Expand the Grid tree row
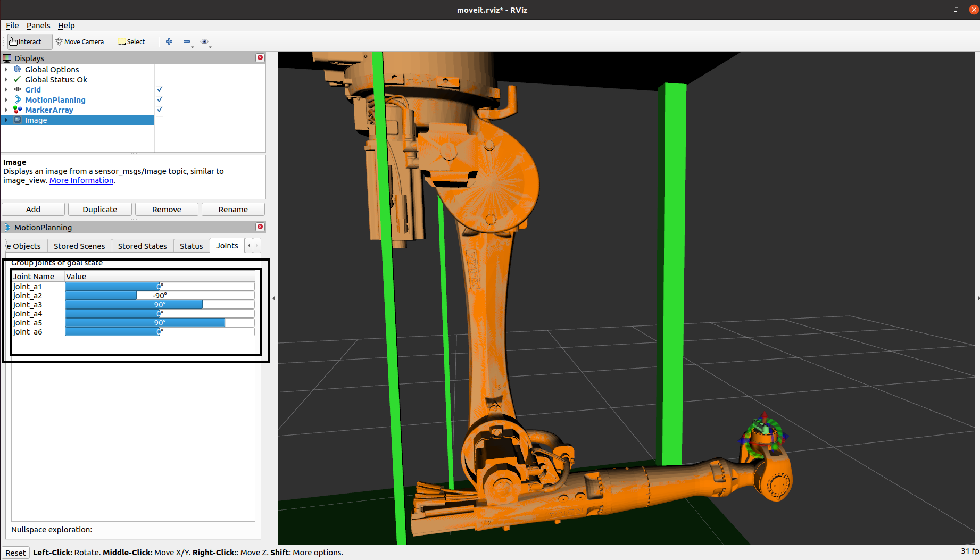 pyautogui.click(x=6, y=89)
